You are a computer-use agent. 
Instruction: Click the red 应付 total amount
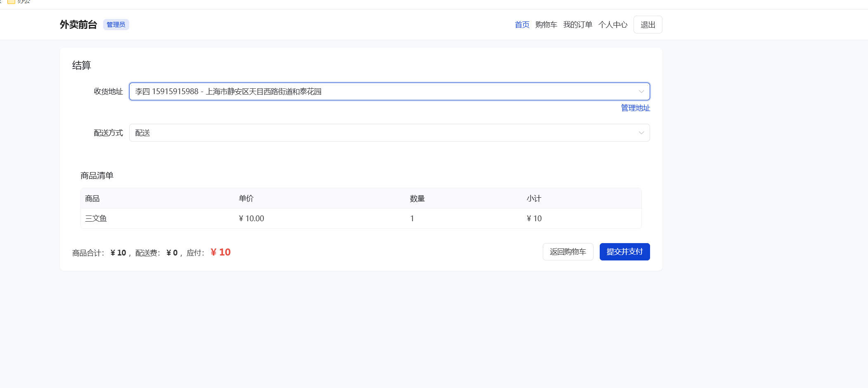[220, 252]
